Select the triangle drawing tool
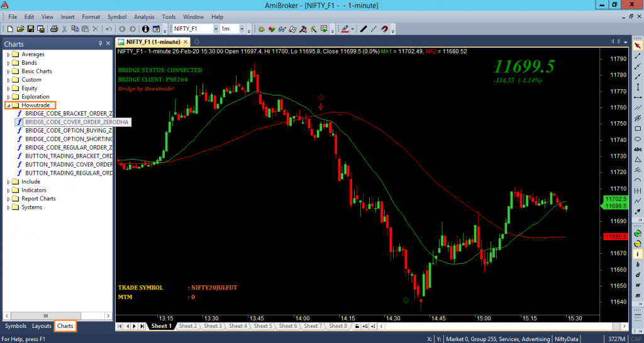The height and width of the screenshot is (343, 644). pyautogui.click(x=638, y=160)
